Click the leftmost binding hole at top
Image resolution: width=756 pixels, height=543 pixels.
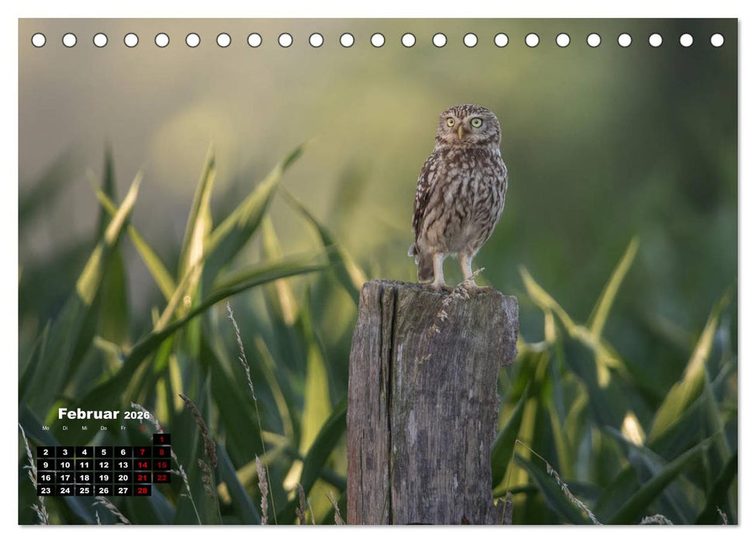pos(38,40)
